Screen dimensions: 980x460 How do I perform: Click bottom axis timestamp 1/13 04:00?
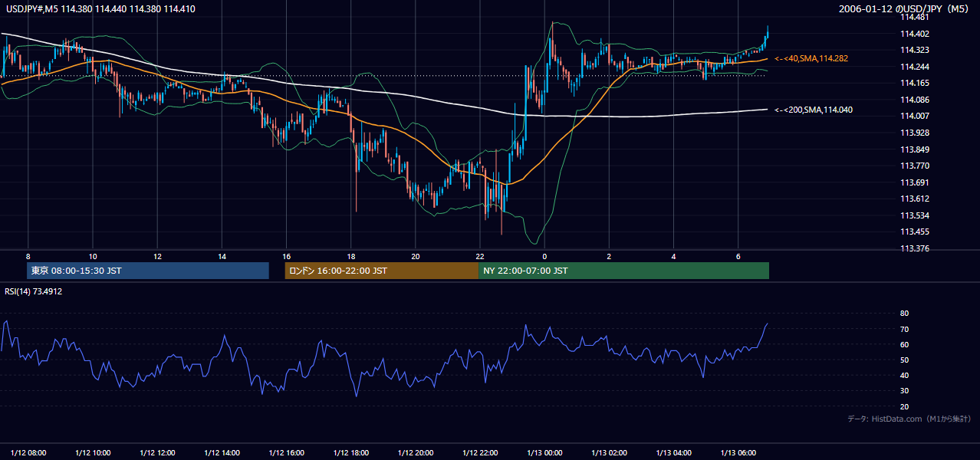(673, 452)
